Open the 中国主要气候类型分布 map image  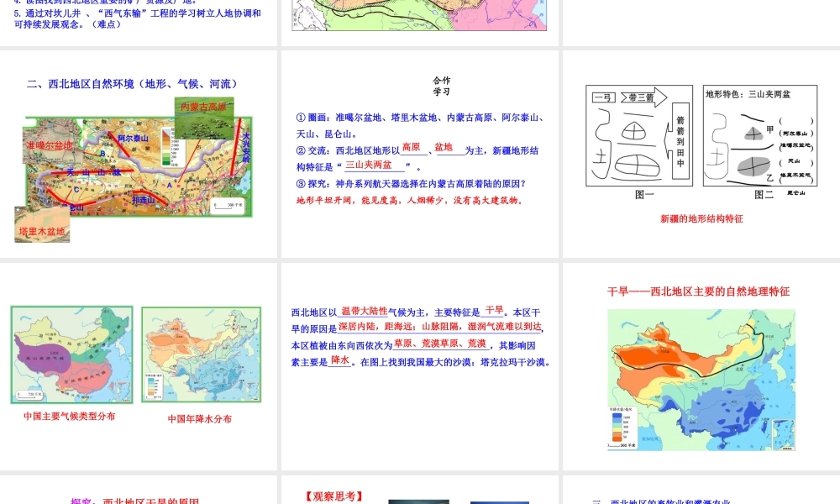tap(71, 354)
